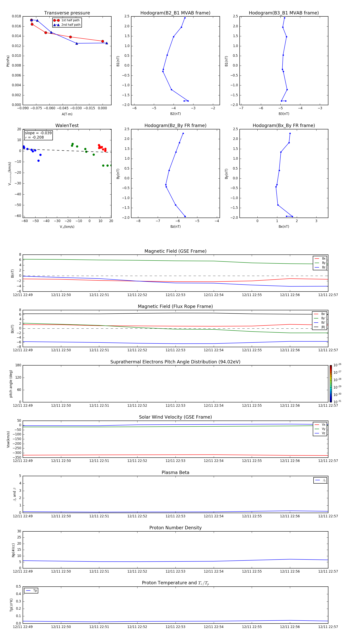Click the "Magnetic Field (GSE Frame)" title

click(x=175, y=251)
